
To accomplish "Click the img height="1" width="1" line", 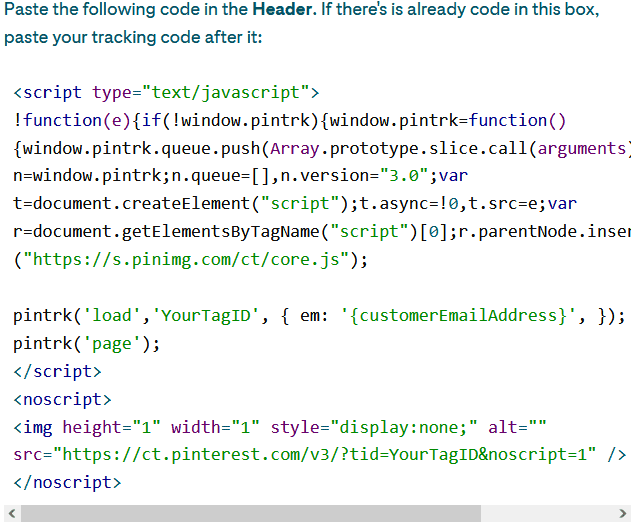I will click(280, 427).
